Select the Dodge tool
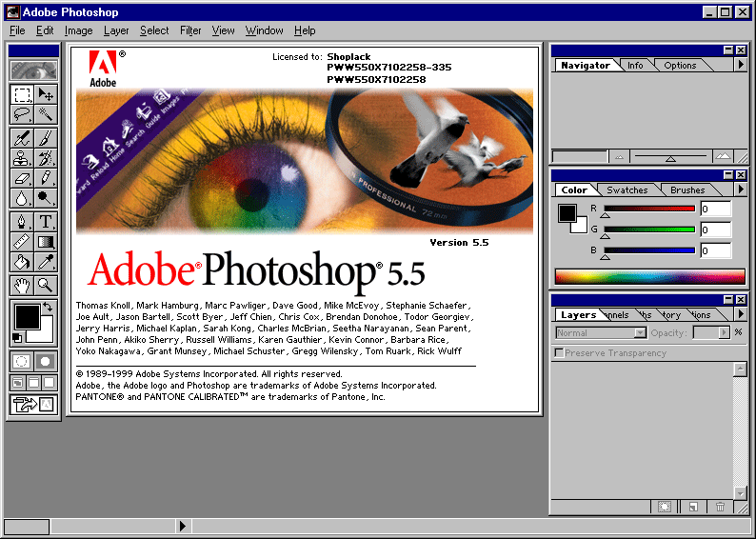756x539 pixels. click(46, 198)
